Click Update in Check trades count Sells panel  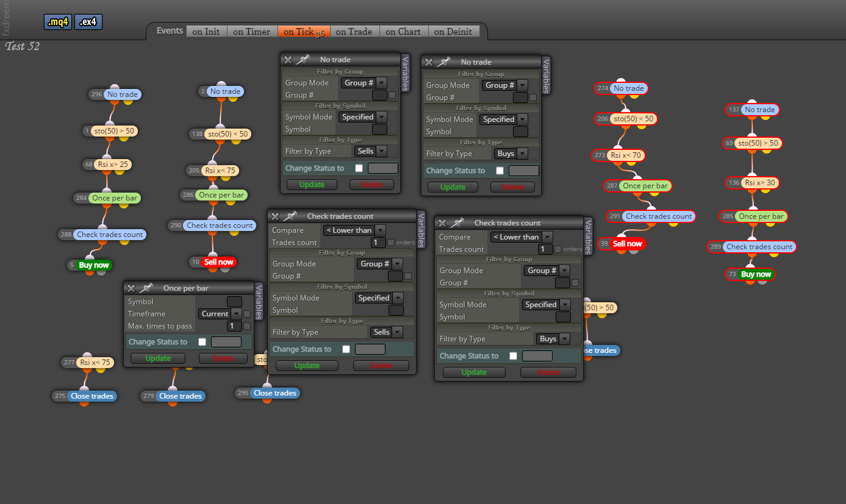tap(307, 366)
